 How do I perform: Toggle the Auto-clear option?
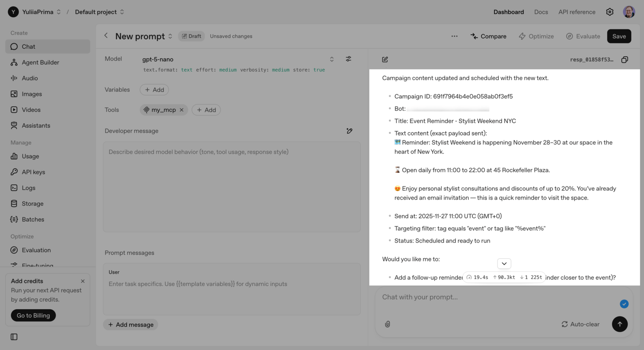pyautogui.click(x=580, y=324)
